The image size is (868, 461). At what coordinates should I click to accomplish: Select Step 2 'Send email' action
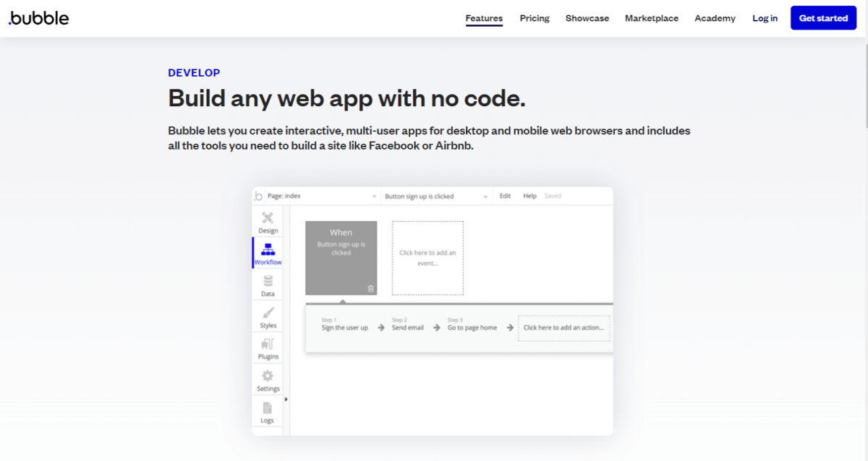408,324
